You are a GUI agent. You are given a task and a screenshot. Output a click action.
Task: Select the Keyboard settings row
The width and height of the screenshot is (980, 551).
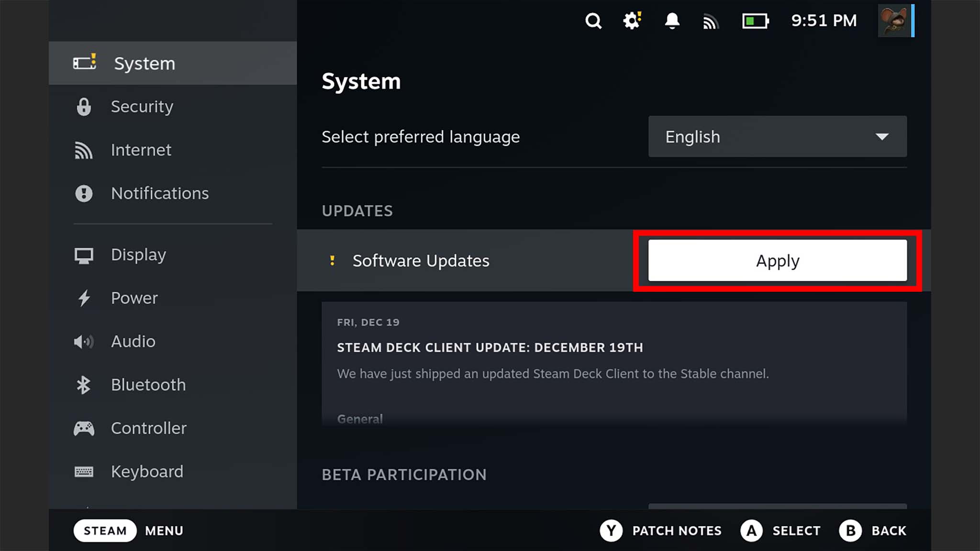coord(147,472)
